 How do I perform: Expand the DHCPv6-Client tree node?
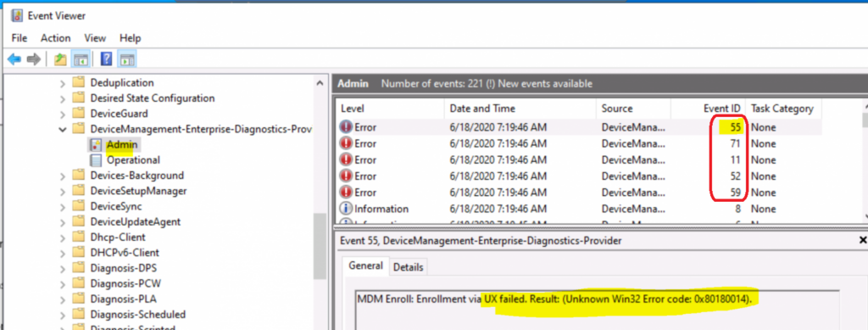(x=62, y=253)
